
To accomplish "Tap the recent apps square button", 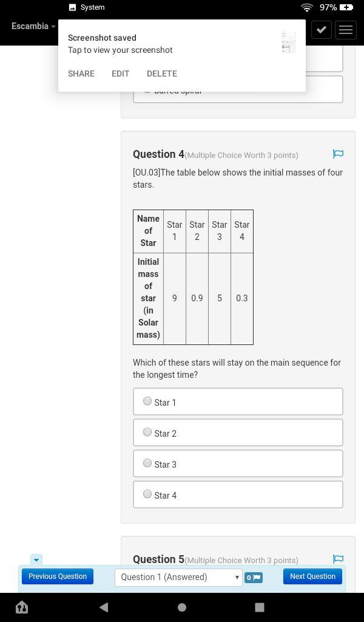I will (259, 607).
